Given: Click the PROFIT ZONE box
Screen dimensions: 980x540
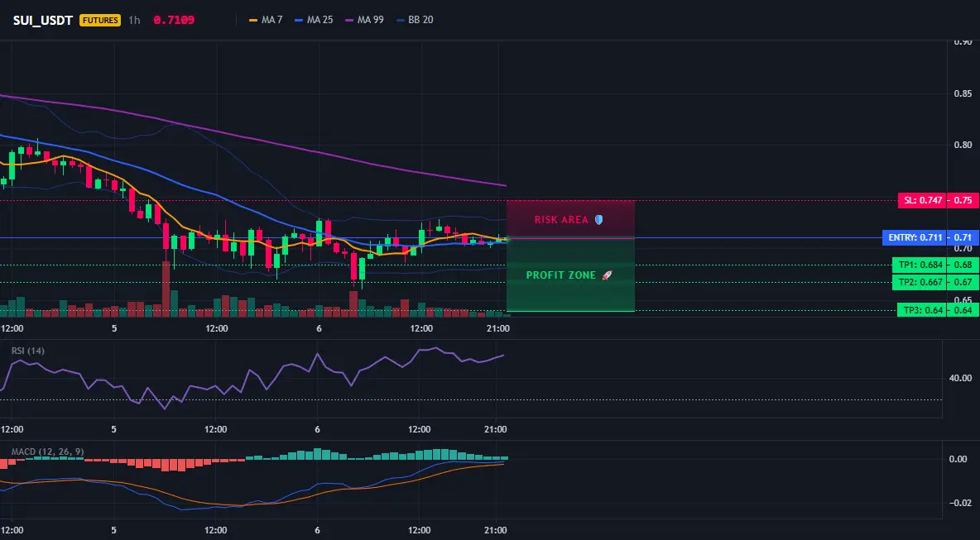Looking at the screenshot, I should click(x=570, y=275).
